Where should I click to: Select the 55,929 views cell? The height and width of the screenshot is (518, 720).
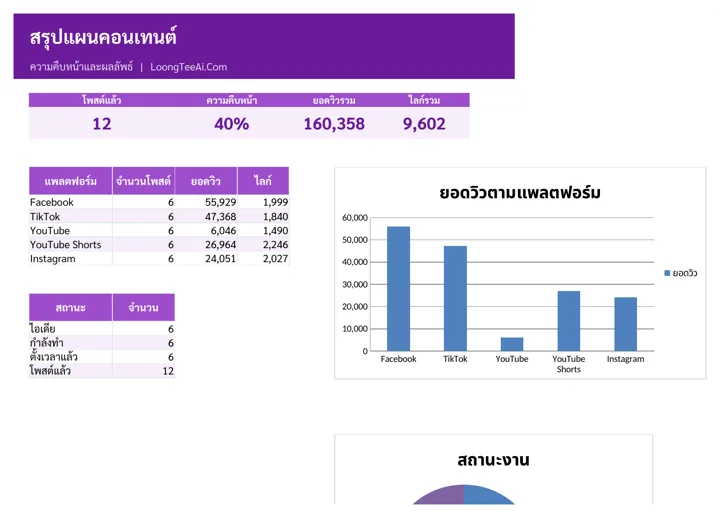tap(206, 202)
